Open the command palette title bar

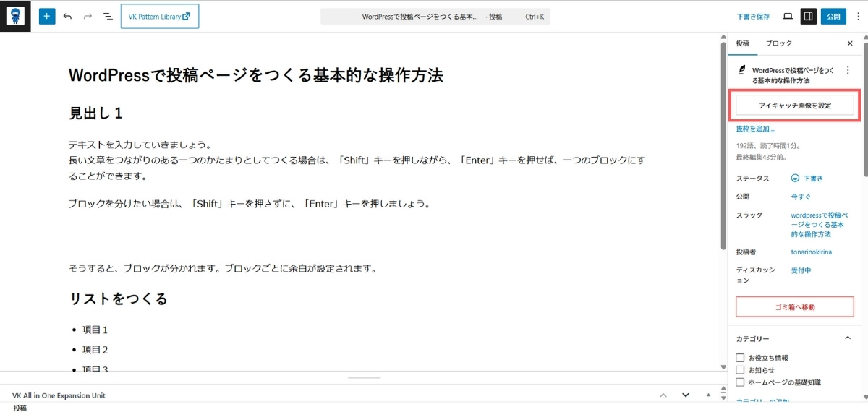[x=435, y=16]
